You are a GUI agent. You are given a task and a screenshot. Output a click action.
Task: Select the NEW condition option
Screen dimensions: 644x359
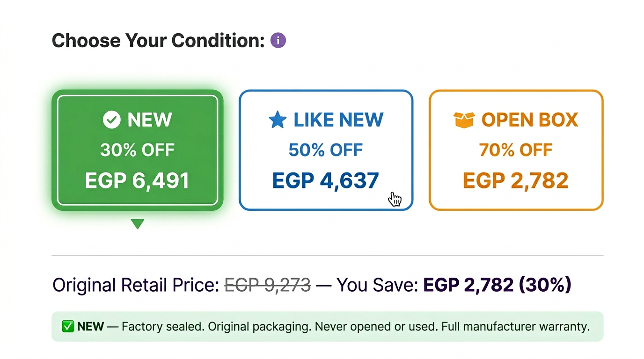[x=137, y=150]
